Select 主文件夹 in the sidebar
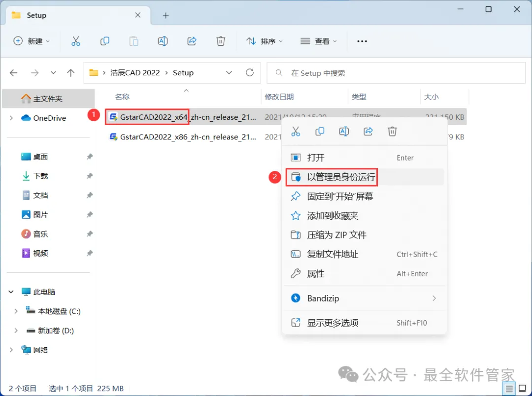This screenshot has width=532, height=396. [x=48, y=99]
